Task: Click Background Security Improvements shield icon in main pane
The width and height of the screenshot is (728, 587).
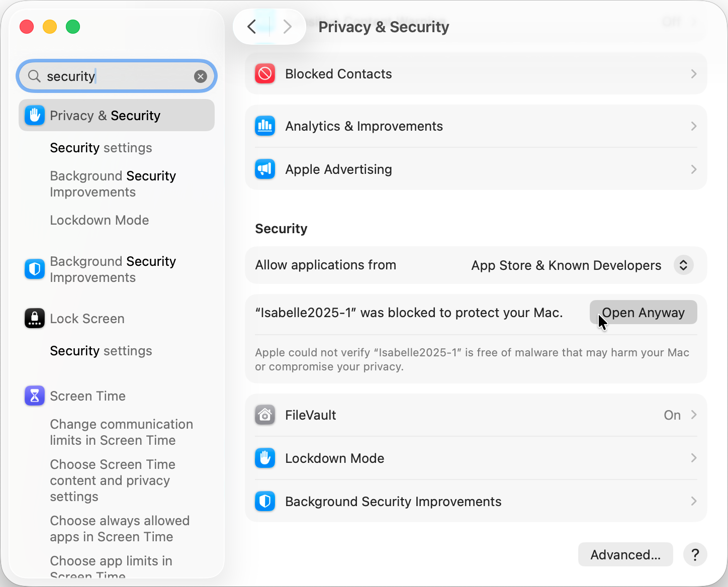Action: [265, 502]
